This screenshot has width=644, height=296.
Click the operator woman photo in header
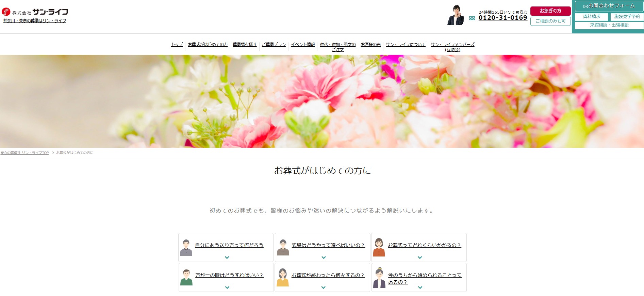pos(456,15)
